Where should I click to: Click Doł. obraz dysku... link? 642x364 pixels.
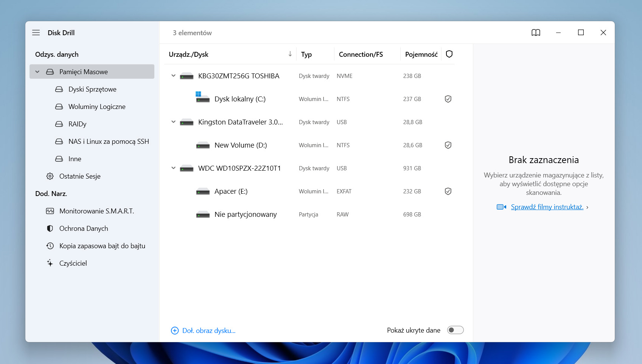pyautogui.click(x=209, y=331)
